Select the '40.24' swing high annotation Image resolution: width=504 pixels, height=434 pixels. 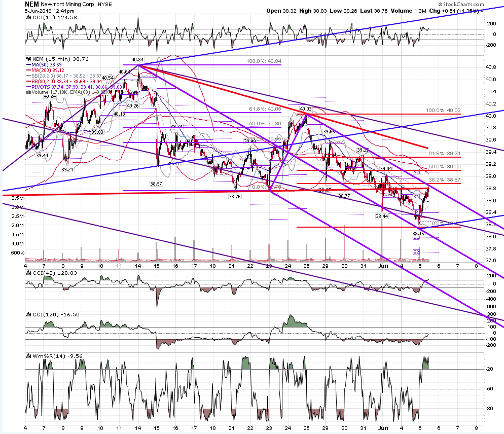tap(50, 96)
